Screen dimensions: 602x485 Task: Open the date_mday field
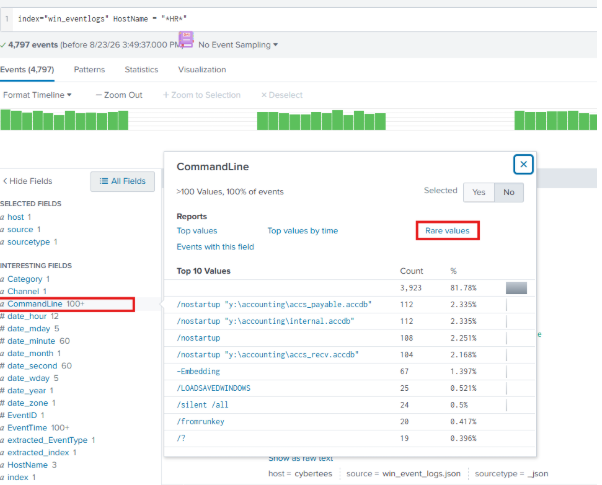[x=29, y=328]
